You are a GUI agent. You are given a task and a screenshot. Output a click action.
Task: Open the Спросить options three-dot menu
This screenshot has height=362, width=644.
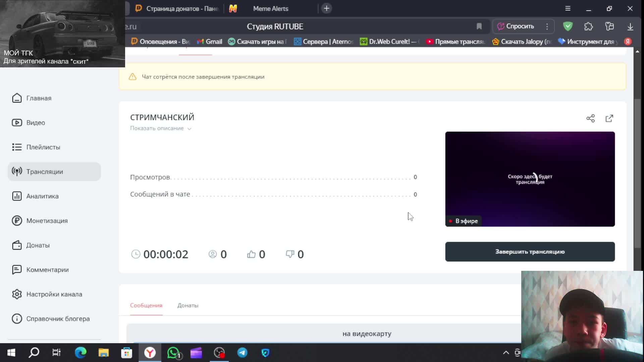click(547, 26)
